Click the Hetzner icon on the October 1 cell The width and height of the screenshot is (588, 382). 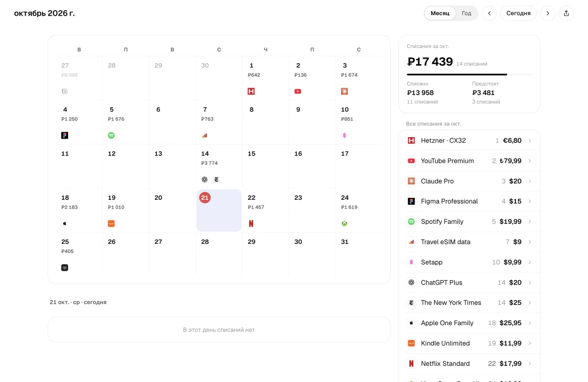(251, 92)
